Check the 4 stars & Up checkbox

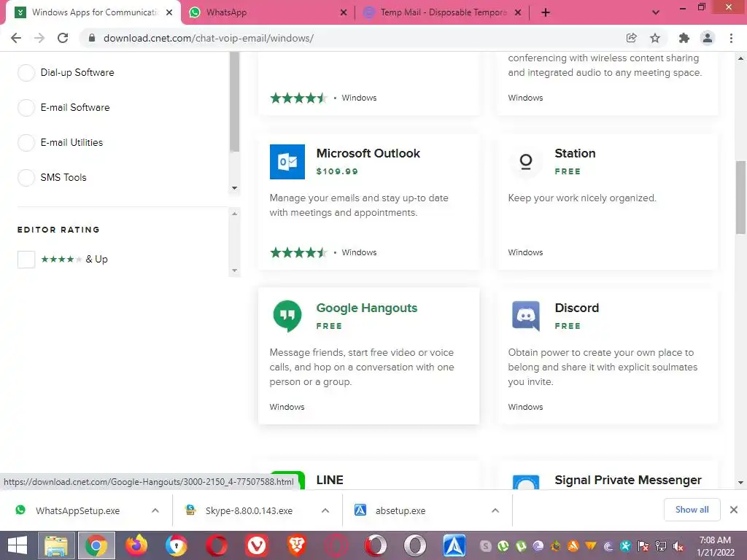(26, 260)
